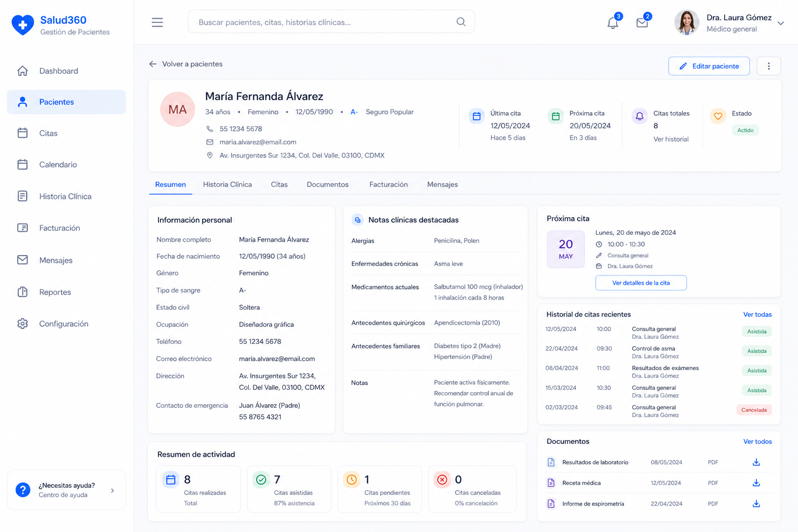The height and width of the screenshot is (532, 798).
Task: Open mail envelope with badge 2
Action: pos(642,22)
